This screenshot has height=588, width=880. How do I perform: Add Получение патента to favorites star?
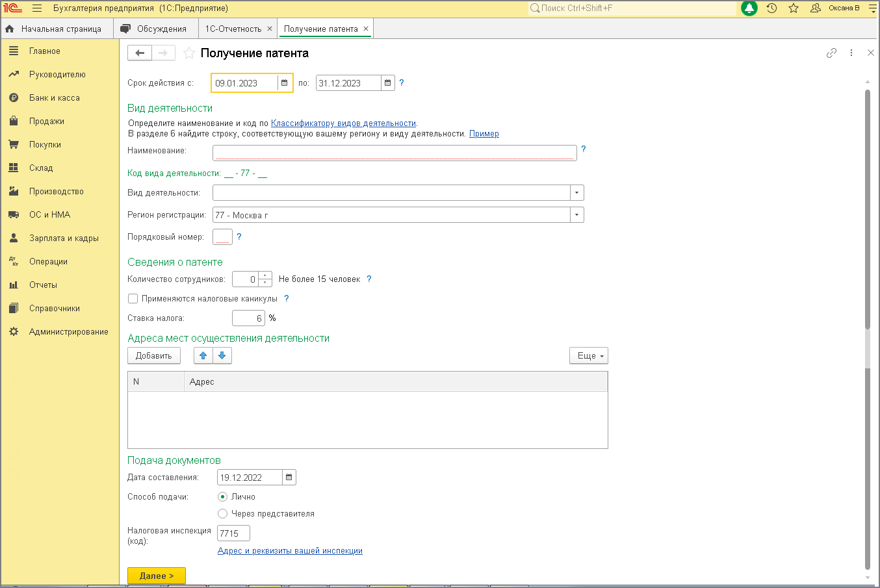pos(188,53)
